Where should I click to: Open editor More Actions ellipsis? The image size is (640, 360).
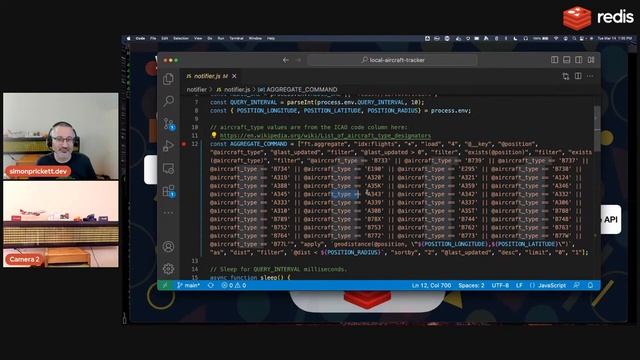pyautogui.click(x=590, y=76)
